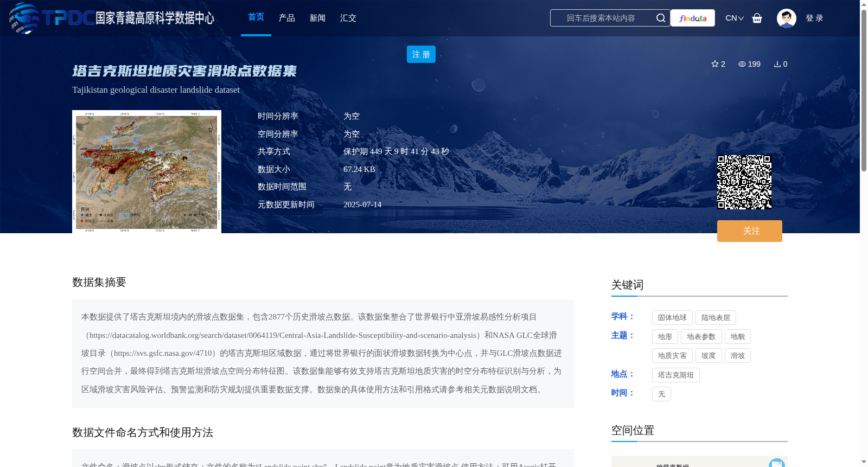Click the 登录 link

[814, 18]
